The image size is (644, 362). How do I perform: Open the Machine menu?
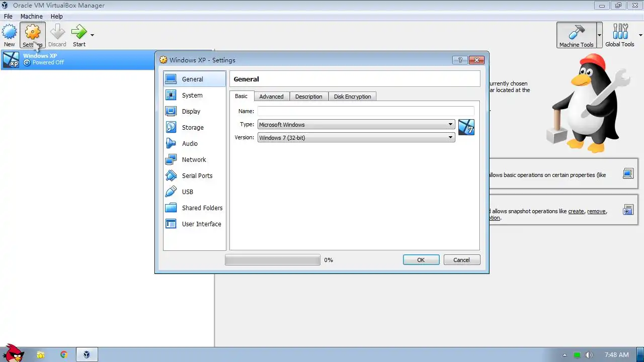(31, 16)
